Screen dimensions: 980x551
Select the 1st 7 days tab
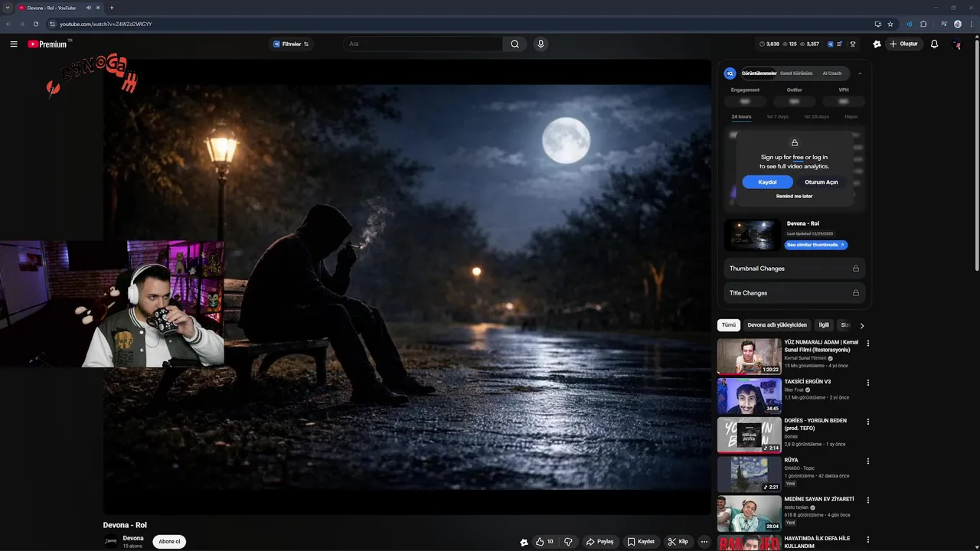tap(777, 117)
